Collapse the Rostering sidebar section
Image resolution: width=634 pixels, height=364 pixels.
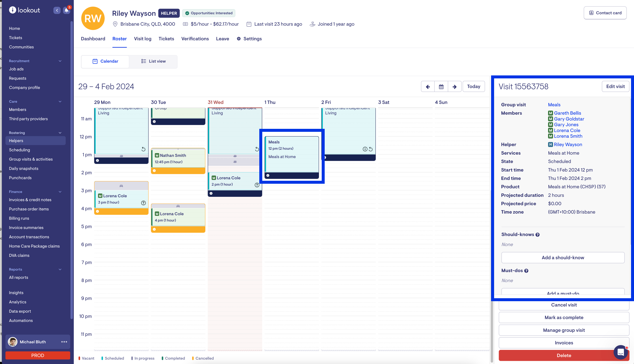point(60,133)
